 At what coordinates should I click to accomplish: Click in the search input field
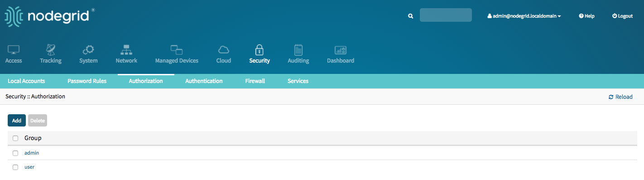point(446,15)
